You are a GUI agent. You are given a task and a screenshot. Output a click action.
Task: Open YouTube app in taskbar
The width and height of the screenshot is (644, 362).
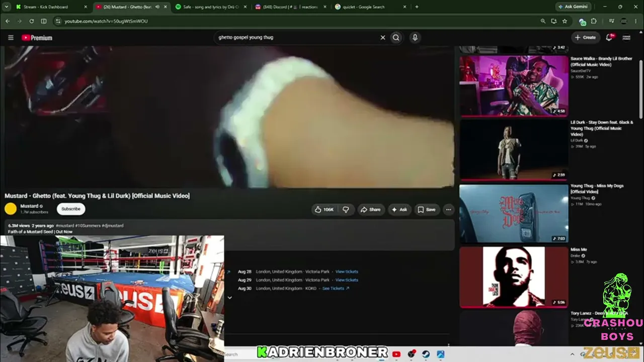click(x=396, y=354)
